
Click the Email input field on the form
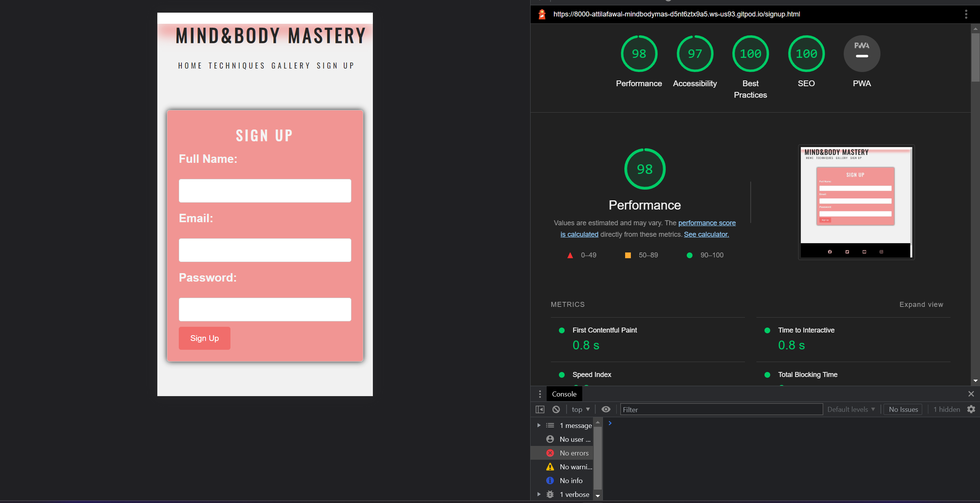pos(265,250)
